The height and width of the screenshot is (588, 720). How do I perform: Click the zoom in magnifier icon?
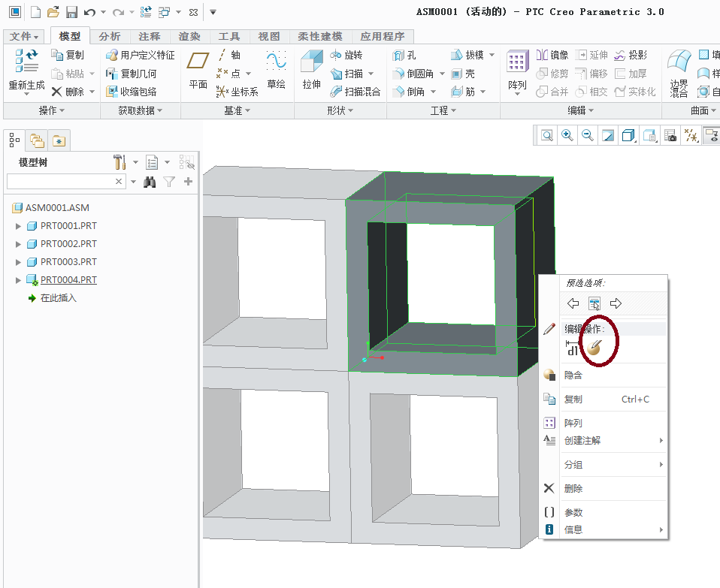[x=567, y=135]
